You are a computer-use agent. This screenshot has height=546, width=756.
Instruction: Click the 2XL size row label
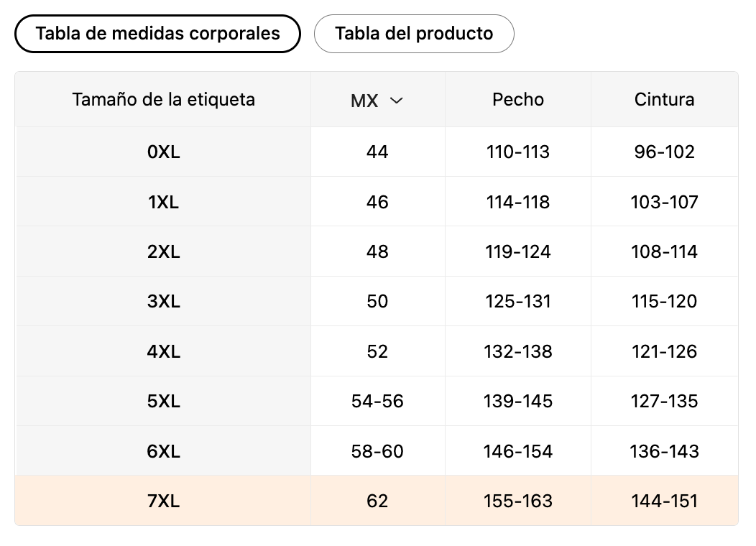163,252
